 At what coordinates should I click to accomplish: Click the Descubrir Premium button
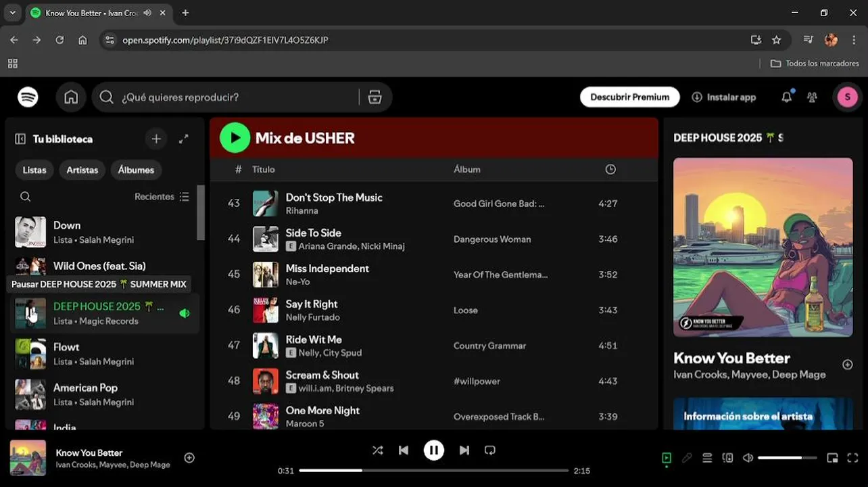629,97
